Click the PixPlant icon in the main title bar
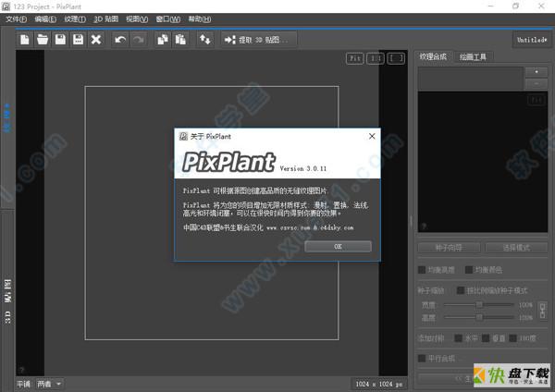 6,6
